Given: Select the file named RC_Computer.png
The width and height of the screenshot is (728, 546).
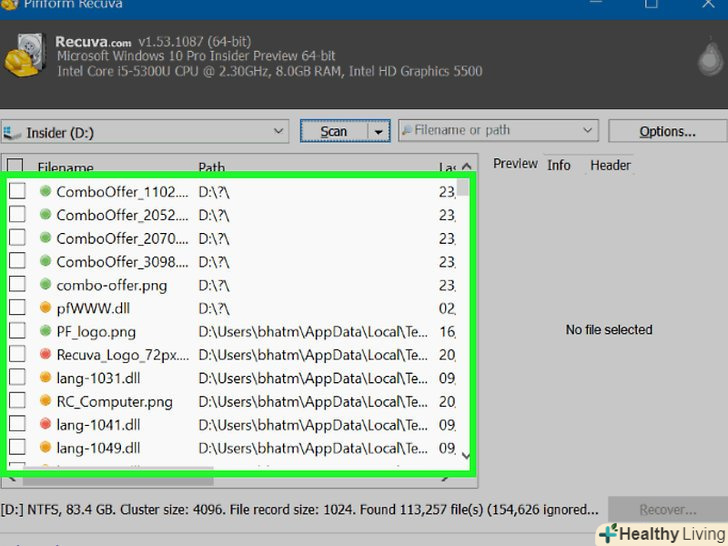Looking at the screenshot, I should pos(114,402).
